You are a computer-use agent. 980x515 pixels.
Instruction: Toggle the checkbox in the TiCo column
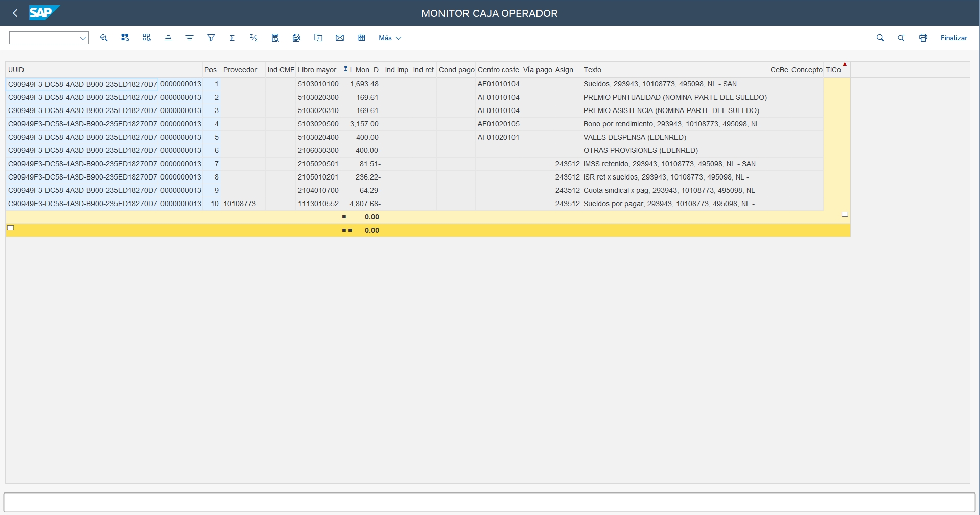click(845, 214)
